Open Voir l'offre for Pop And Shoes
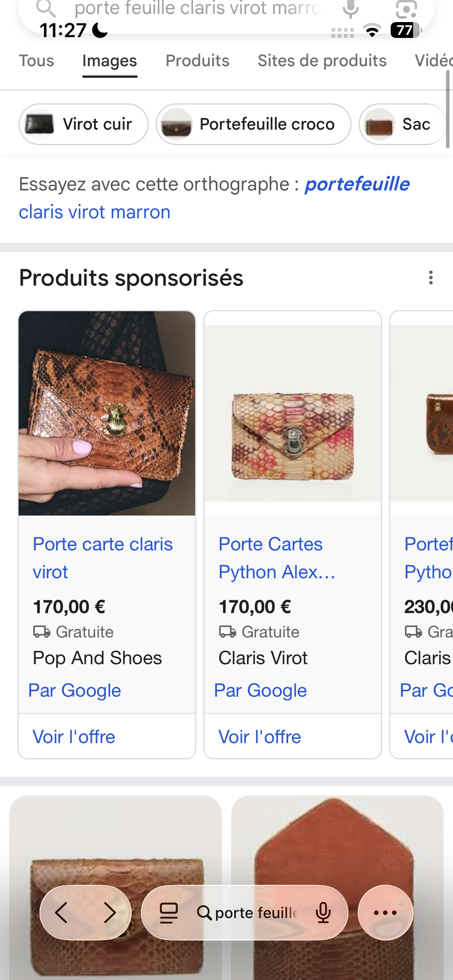 [74, 737]
